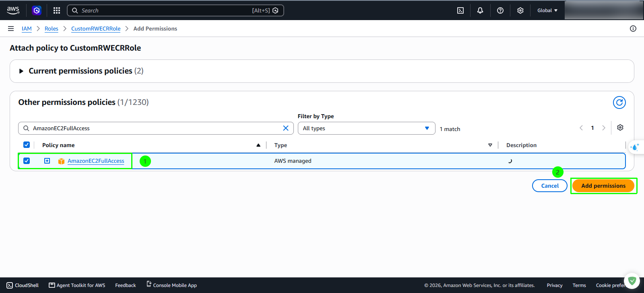The image size is (644, 293).
Task: Open the Terms footer link
Action: pos(579,285)
